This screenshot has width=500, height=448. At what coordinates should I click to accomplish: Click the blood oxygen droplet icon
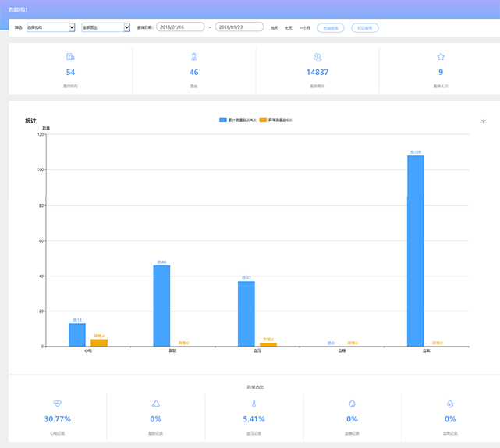point(450,404)
